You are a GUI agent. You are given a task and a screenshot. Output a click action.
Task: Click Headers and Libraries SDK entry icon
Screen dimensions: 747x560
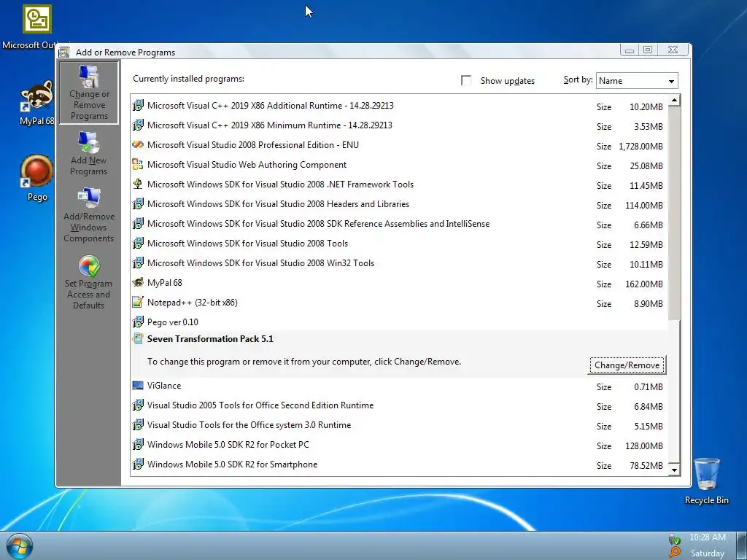(138, 204)
